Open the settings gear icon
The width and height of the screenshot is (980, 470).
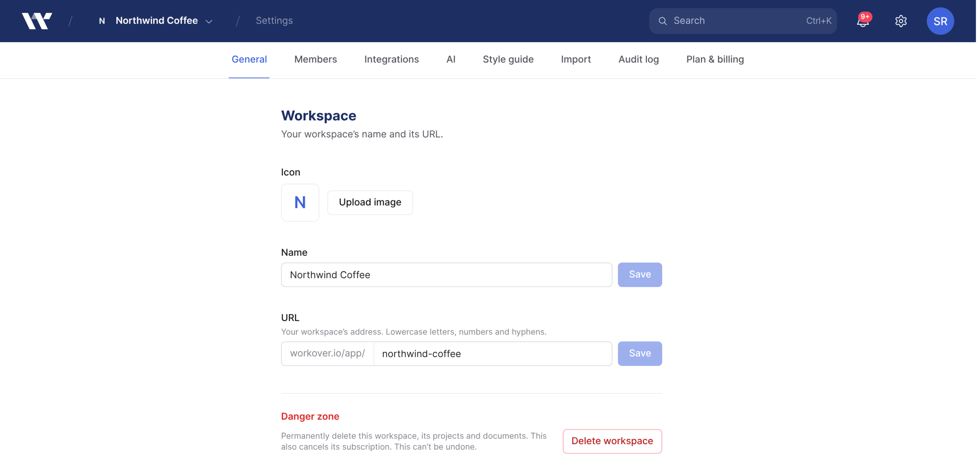(901, 21)
